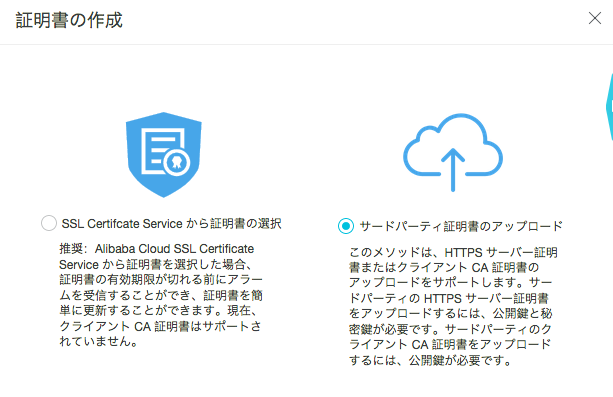Click the SSL Certifcate Service から証明書の選択 label

pyautogui.click(x=172, y=223)
